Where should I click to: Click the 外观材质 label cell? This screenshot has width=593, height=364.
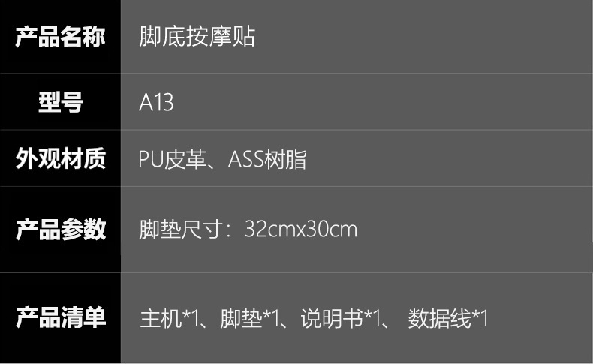tap(60, 158)
